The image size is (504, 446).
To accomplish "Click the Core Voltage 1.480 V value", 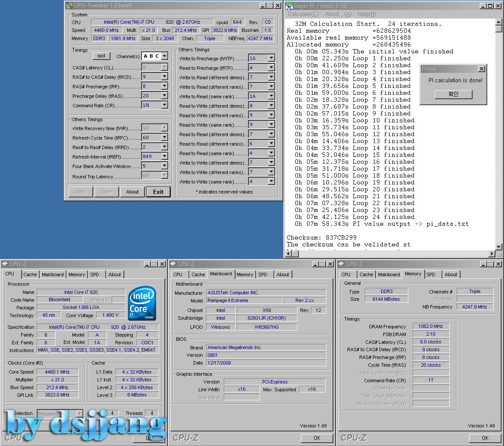I will coord(110,315).
